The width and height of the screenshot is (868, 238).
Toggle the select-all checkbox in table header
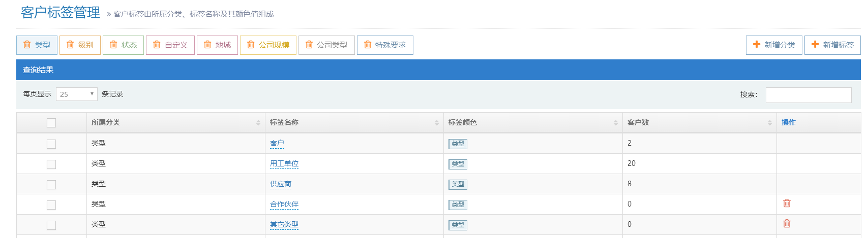click(51, 123)
